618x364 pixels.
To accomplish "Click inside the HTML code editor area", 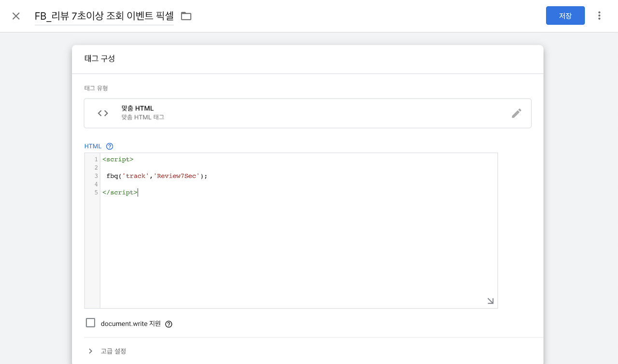I will 298,230.
